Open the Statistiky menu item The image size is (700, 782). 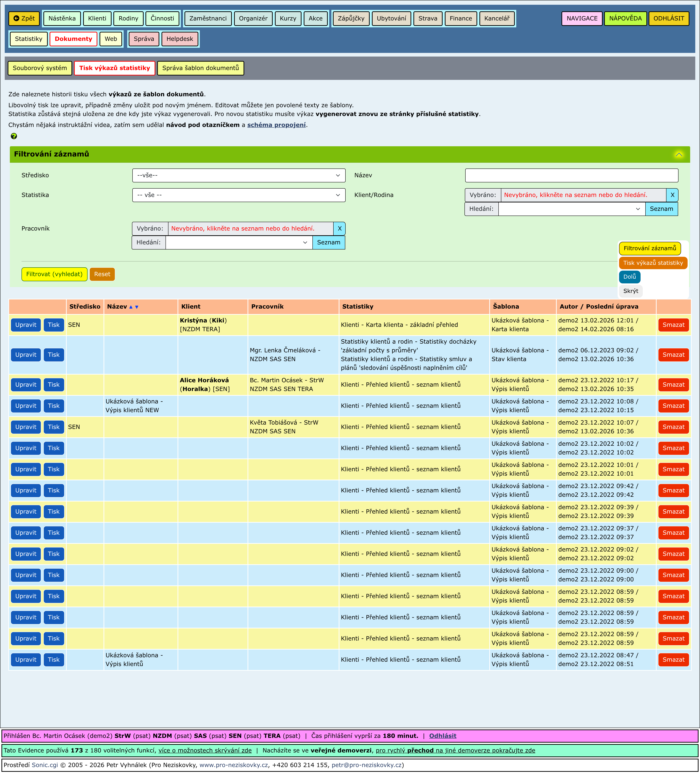click(28, 39)
